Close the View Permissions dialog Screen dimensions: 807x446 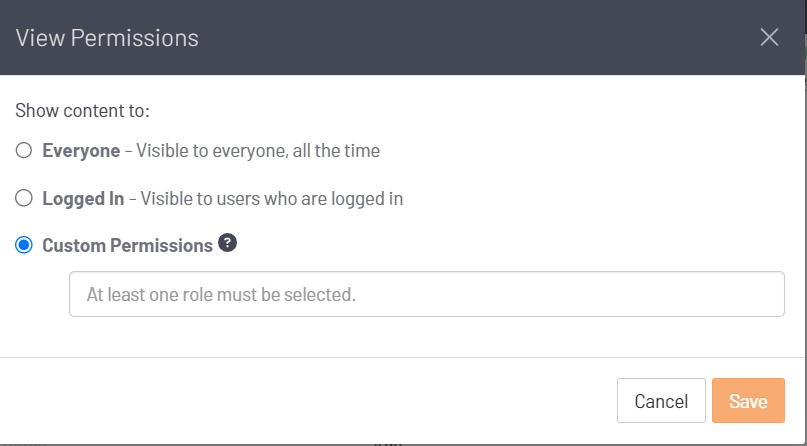pyautogui.click(x=769, y=38)
